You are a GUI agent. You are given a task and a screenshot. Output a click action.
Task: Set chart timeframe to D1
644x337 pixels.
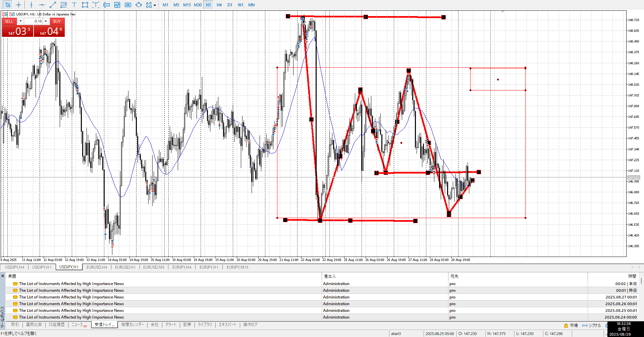[x=230, y=5]
